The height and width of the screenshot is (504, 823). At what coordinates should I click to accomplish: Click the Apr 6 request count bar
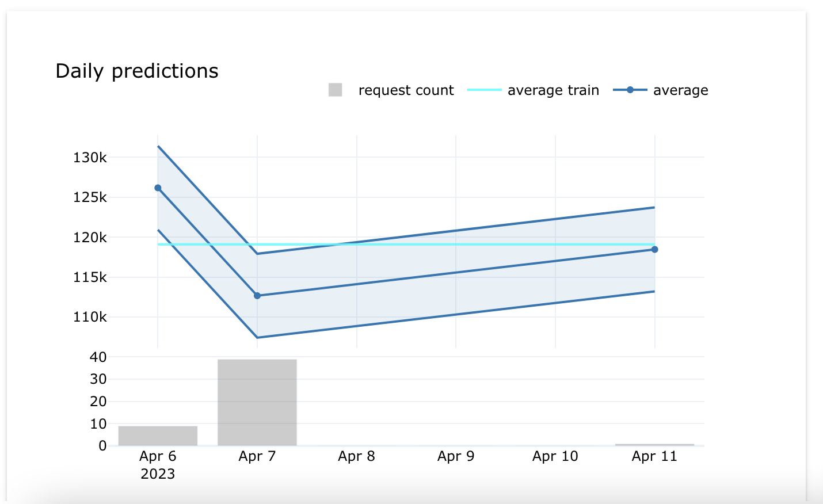(x=158, y=436)
